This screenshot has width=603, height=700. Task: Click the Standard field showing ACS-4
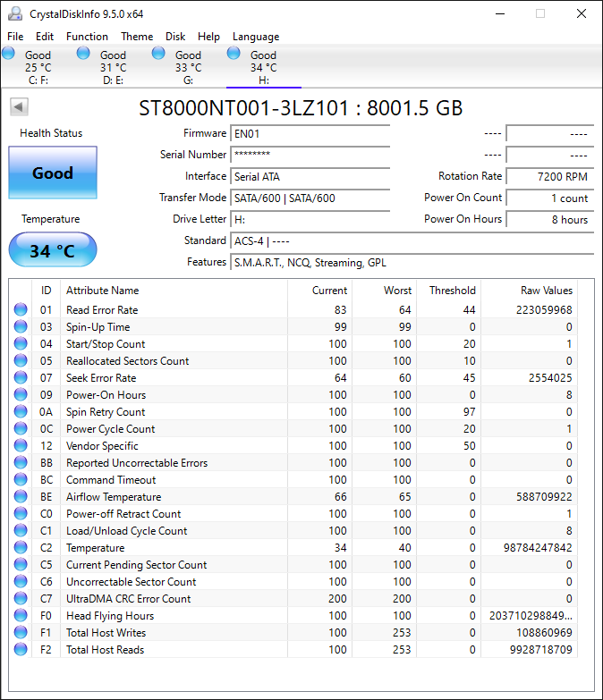412,240
